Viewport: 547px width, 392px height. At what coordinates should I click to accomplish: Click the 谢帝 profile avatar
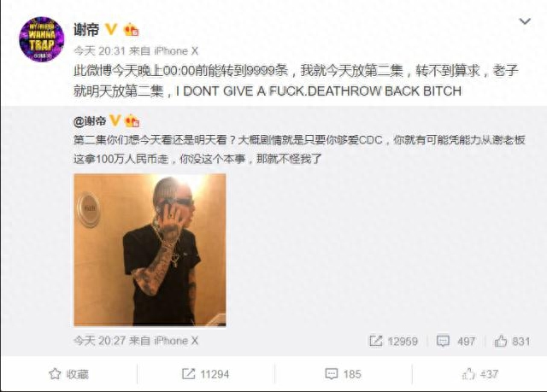pos(42,39)
